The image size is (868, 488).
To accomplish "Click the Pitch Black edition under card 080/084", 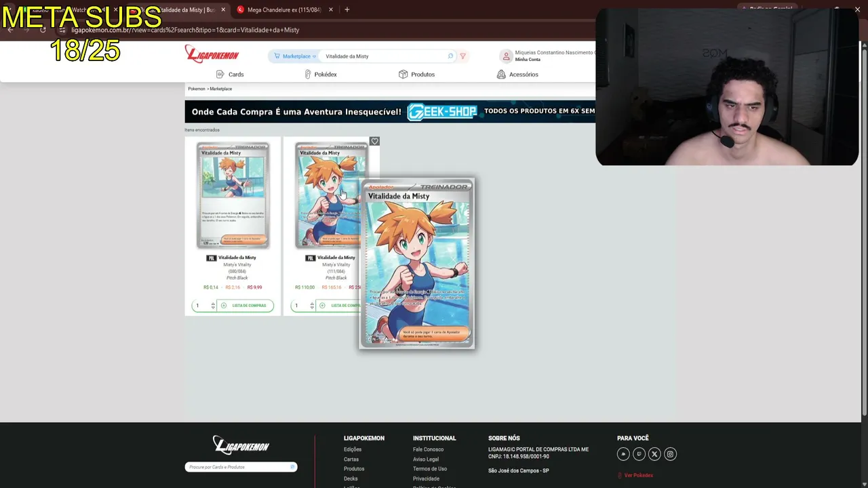I will tap(237, 278).
